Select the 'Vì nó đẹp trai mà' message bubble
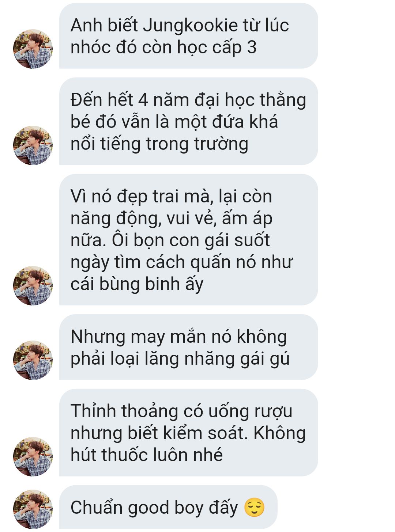The image size is (395, 532). pyautogui.click(x=189, y=240)
